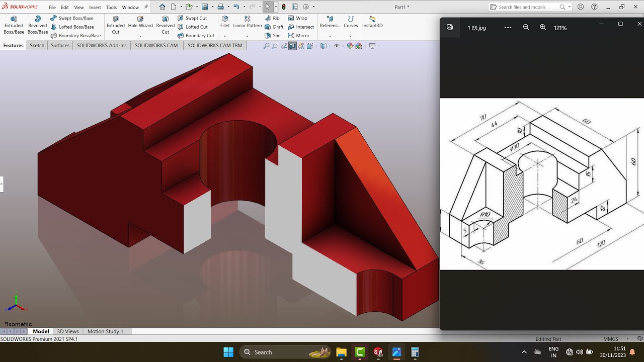Switch to the Surfaces tab
Viewport: 644px width, 362px height.
pyautogui.click(x=60, y=45)
